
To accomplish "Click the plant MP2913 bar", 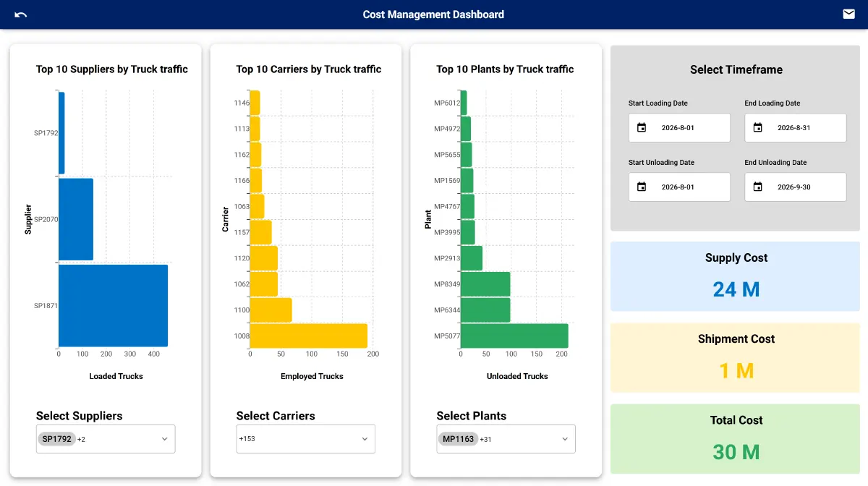I will coord(472,258).
